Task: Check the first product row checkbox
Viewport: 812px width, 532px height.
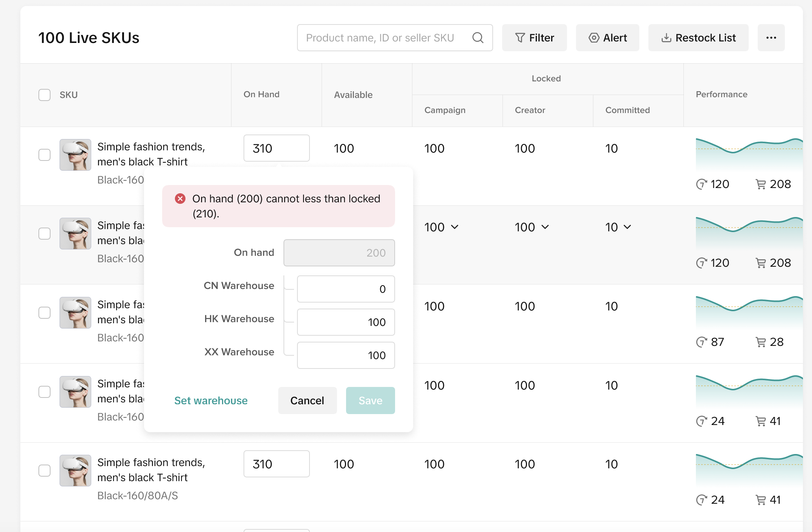Action: 44,155
